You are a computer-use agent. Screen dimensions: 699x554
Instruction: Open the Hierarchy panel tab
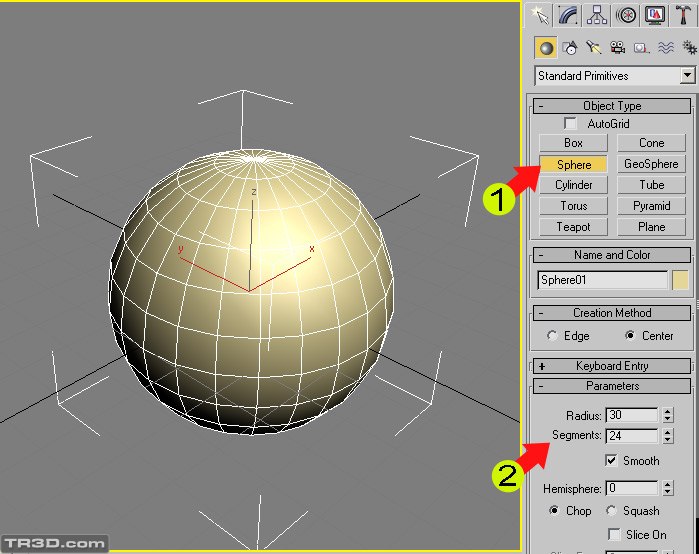(x=598, y=15)
